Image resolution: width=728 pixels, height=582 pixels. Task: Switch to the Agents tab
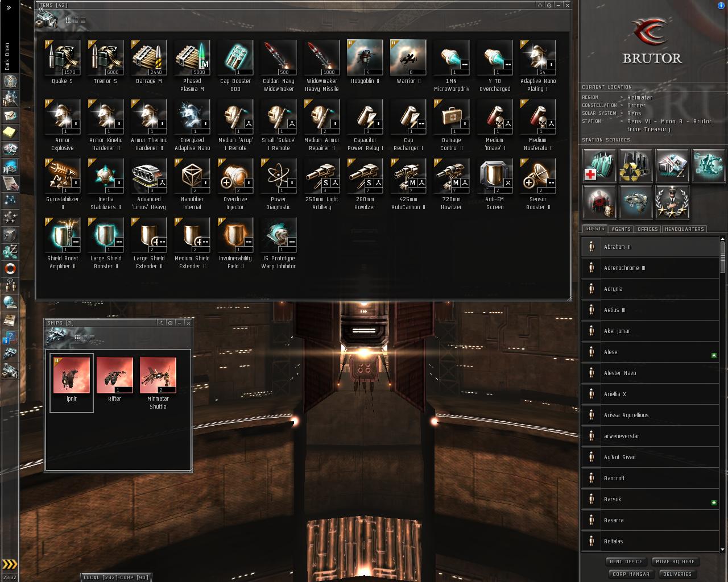tap(621, 229)
